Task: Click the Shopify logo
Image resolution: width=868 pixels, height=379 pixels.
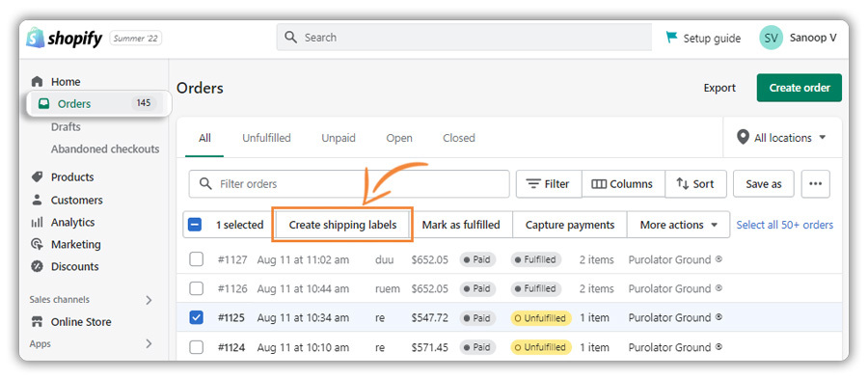Action: [65, 39]
